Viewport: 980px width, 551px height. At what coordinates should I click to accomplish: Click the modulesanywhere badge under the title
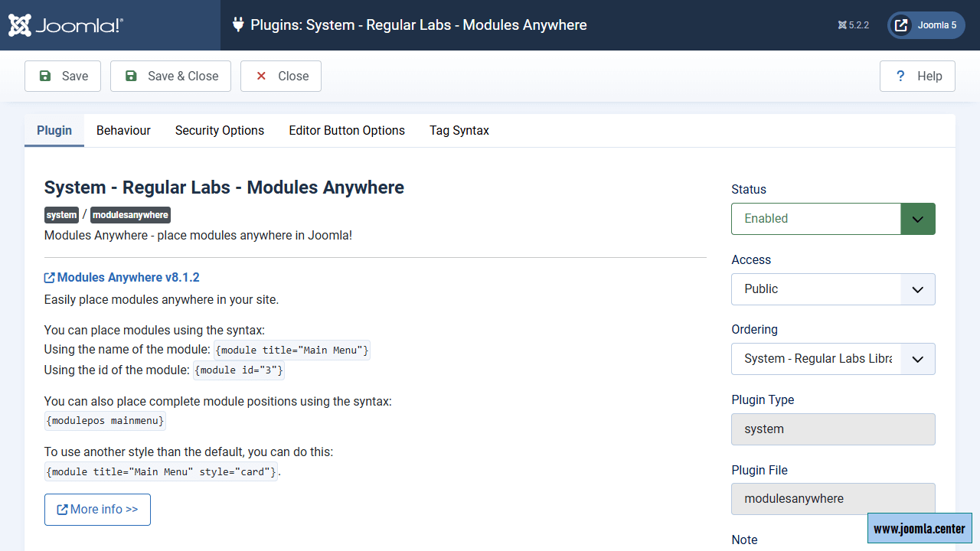(x=130, y=215)
